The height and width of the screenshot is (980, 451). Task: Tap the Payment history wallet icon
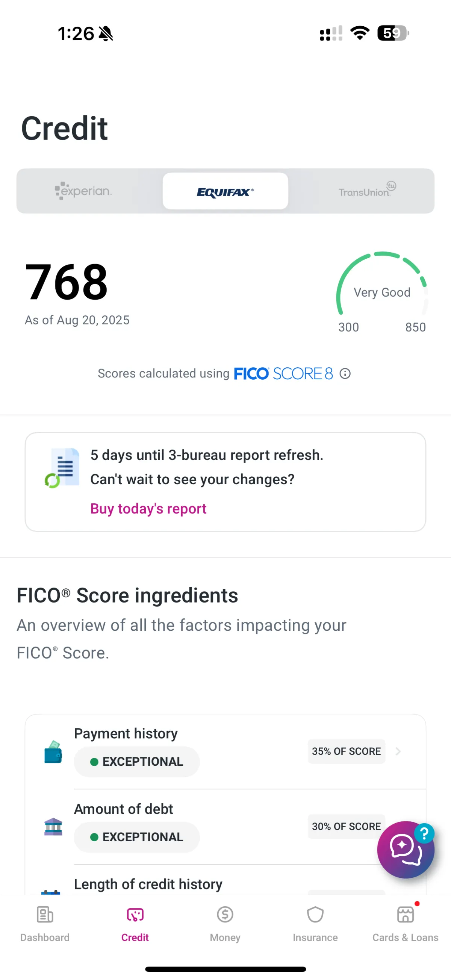click(x=53, y=751)
